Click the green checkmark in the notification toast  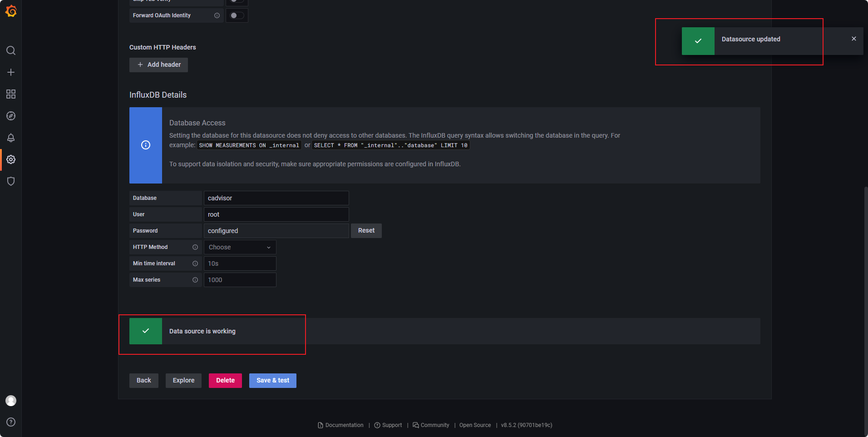[x=698, y=41]
